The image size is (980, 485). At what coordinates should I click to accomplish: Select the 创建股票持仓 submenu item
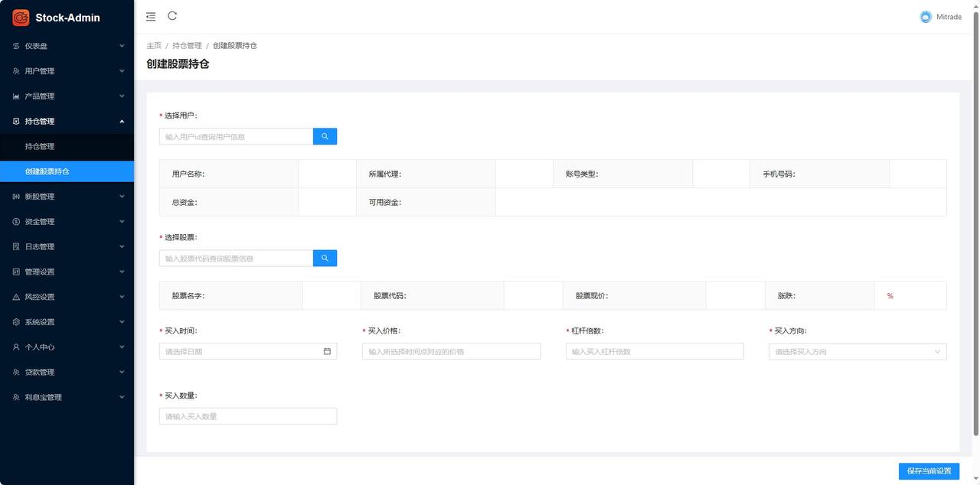[x=47, y=171]
